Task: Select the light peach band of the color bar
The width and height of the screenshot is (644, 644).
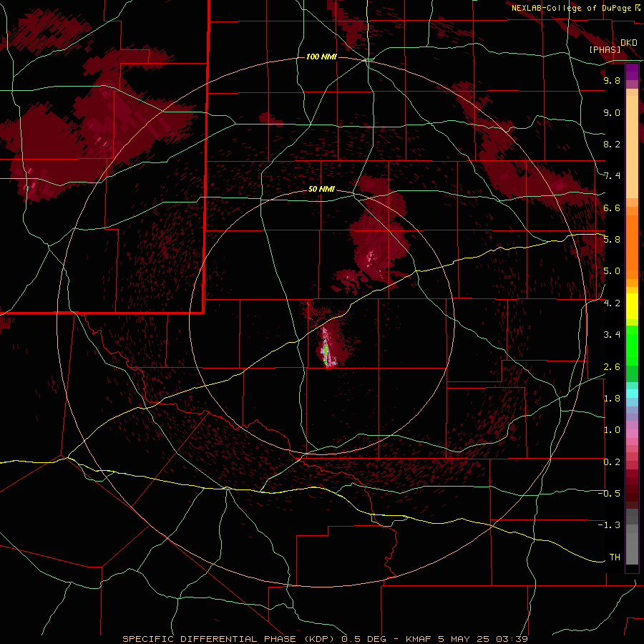Action: pos(632,147)
